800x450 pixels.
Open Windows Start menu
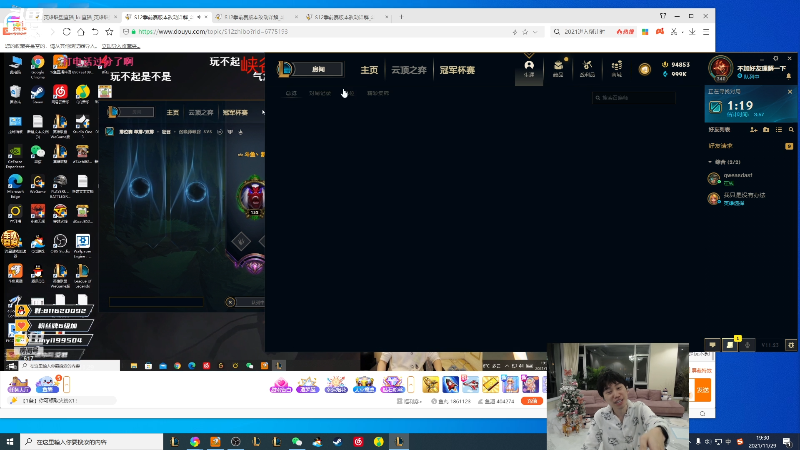(x=10, y=441)
